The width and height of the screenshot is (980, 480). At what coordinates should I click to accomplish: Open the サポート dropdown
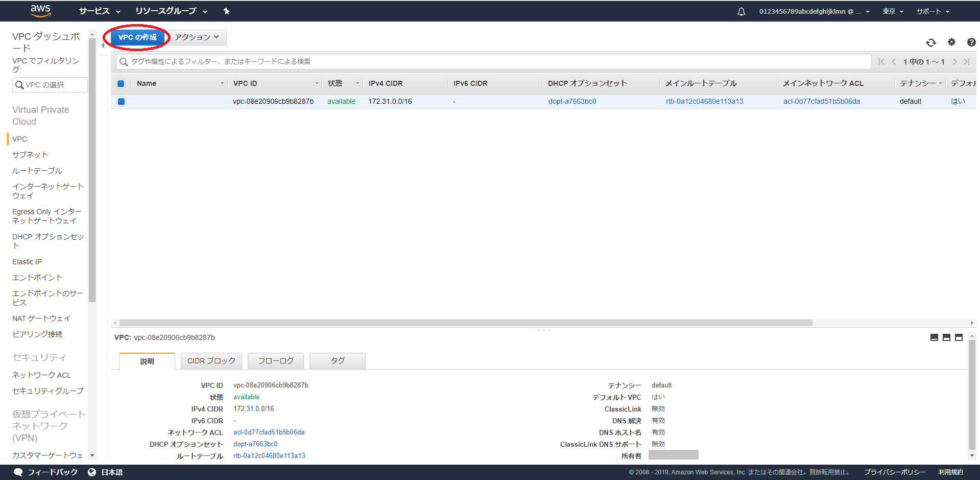click(x=932, y=11)
